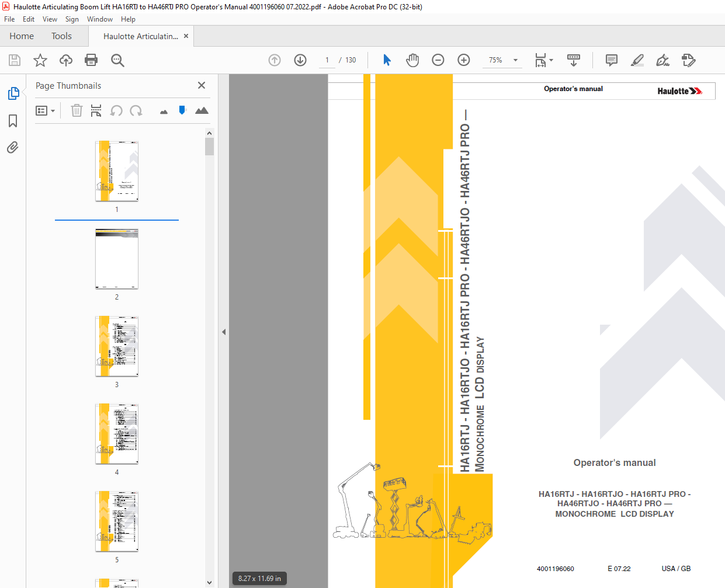Adjust thumbnail size slider handle
Screen dimensions: 725x588
(x=182, y=110)
